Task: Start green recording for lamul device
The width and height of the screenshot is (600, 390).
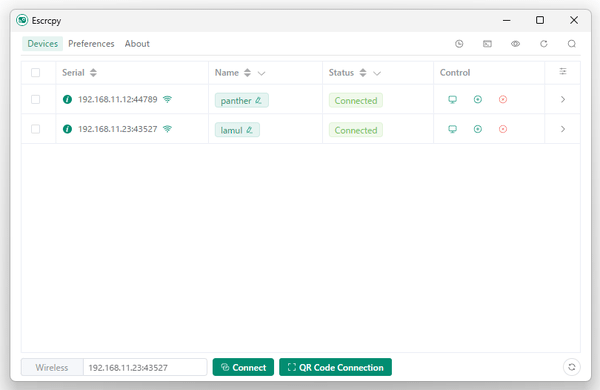Action: [x=478, y=129]
